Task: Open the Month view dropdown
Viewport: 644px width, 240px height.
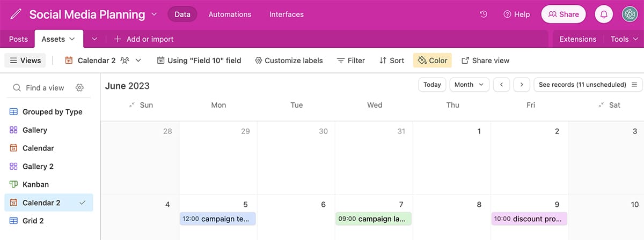Action: pyautogui.click(x=469, y=85)
